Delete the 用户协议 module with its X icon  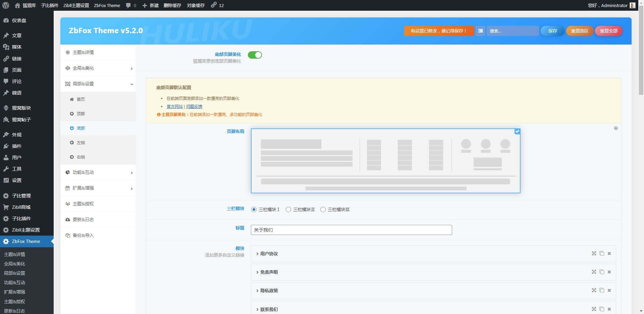[x=609, y=254]
